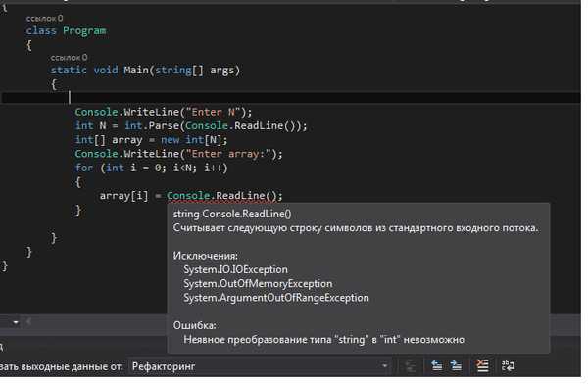Click 'System.IO.IOException' in the tooltip
The width and height of the screenshot is (588, 384).
click(x=235, y=270)
